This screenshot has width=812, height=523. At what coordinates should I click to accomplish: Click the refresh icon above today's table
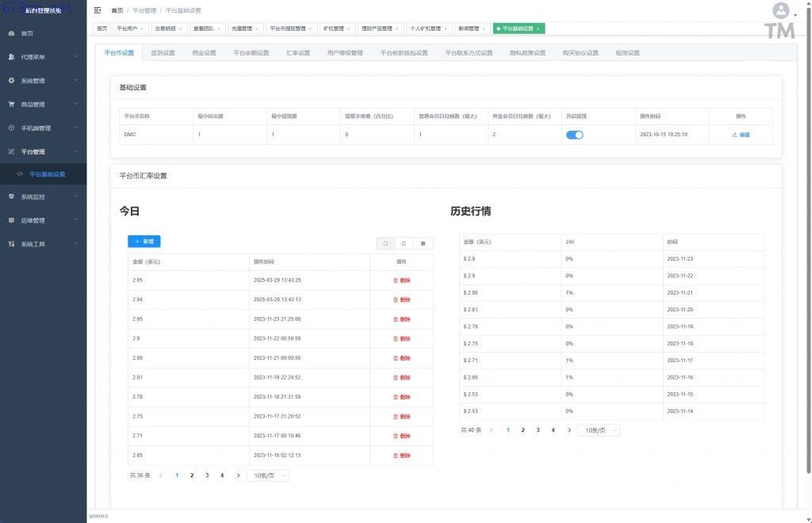click(404, 243)
